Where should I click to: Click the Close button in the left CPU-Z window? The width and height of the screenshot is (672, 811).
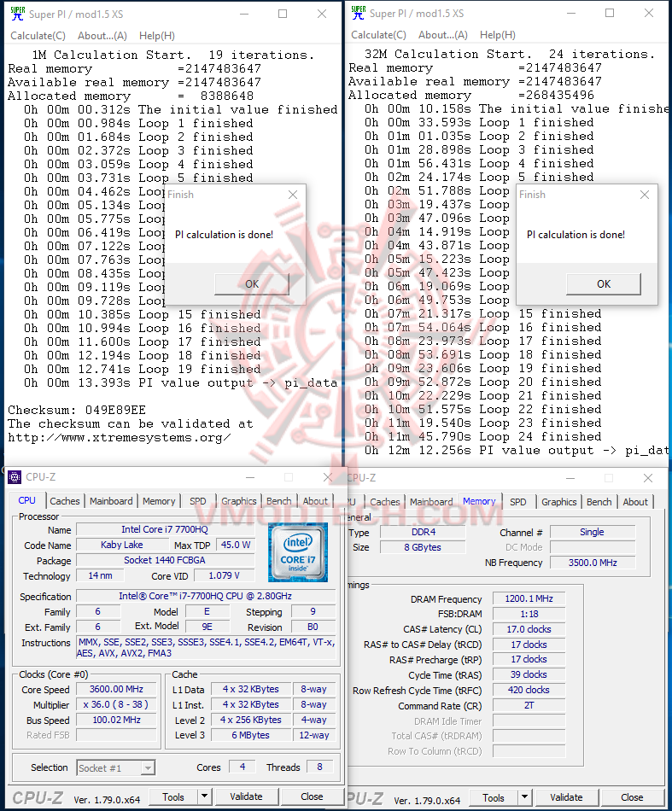coord(312,797)
